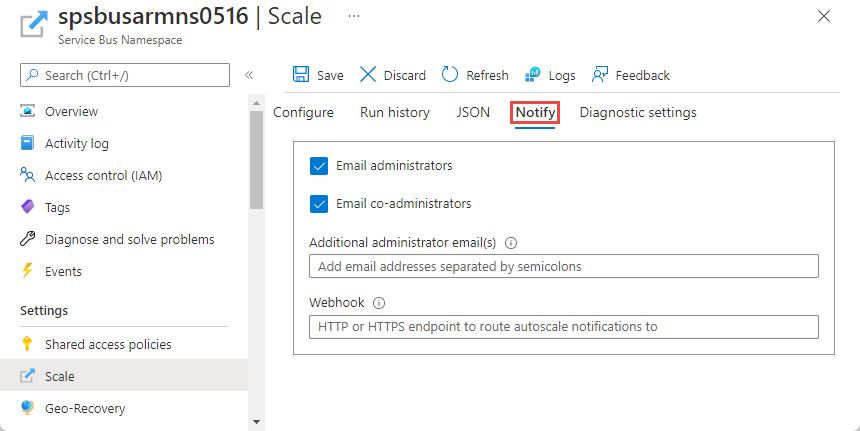The image size is (860, 431).
Task: Click the Additional administrator emails field
Action: (x=563, y=267)
